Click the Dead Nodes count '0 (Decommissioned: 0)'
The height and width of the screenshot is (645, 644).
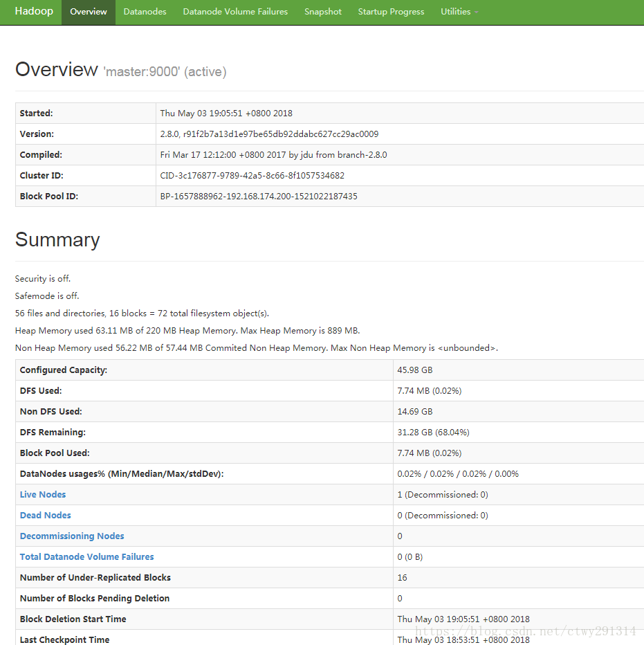(x=443, y=515)
